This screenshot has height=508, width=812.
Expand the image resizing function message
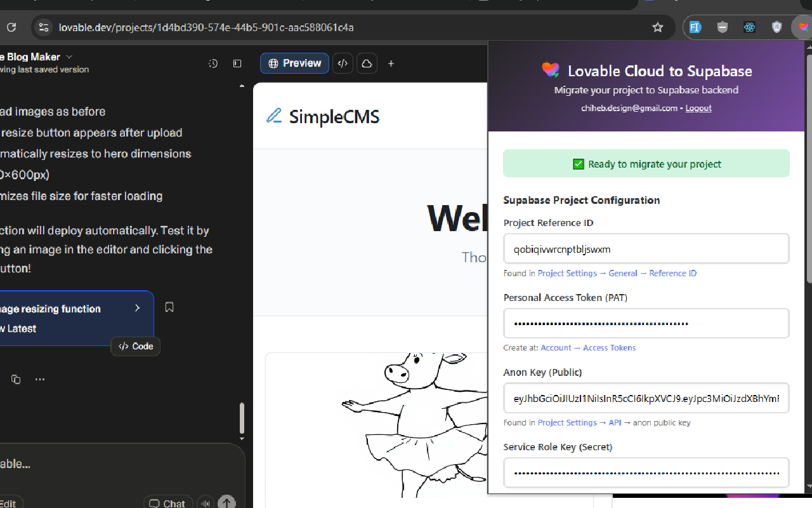137,307
